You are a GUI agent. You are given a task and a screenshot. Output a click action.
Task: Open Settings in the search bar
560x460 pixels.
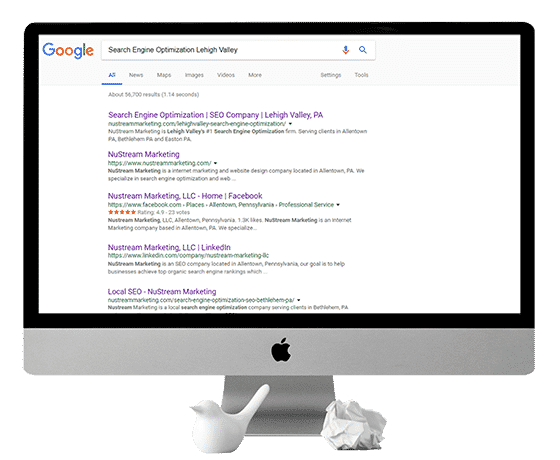tap(331, 75)
